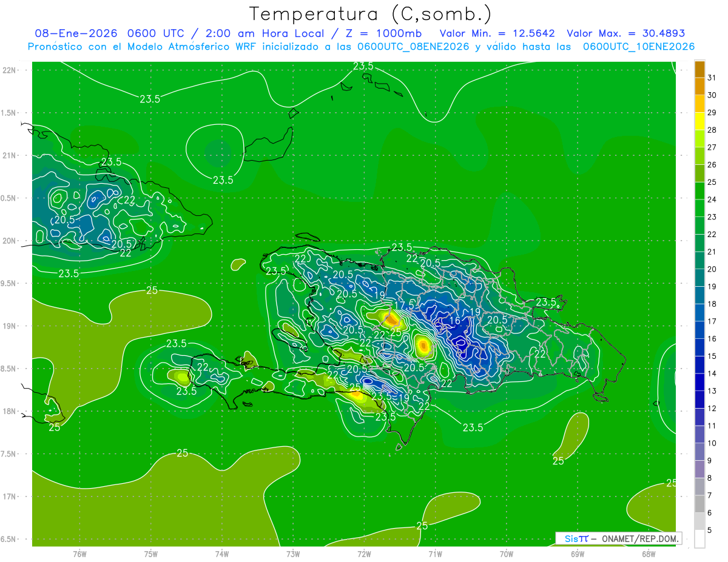Viewport: 728px width, 562px height.
Task: Click the "75W" longitude axis label
Action: tap(151, 554)
